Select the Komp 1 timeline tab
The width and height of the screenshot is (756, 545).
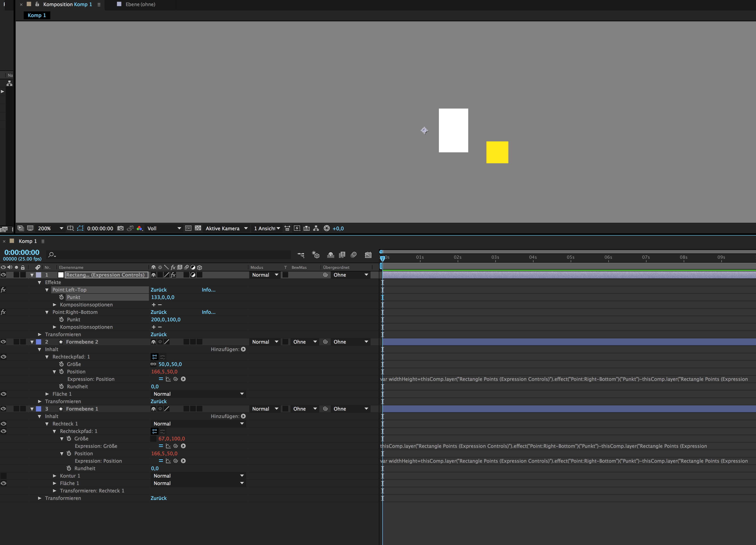(x=28, y=241)
